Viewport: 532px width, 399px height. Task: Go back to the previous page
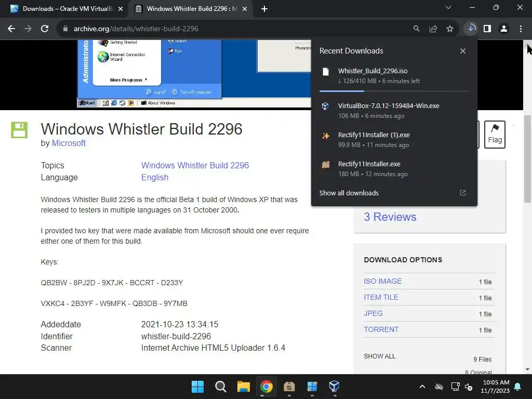point(11,29)
